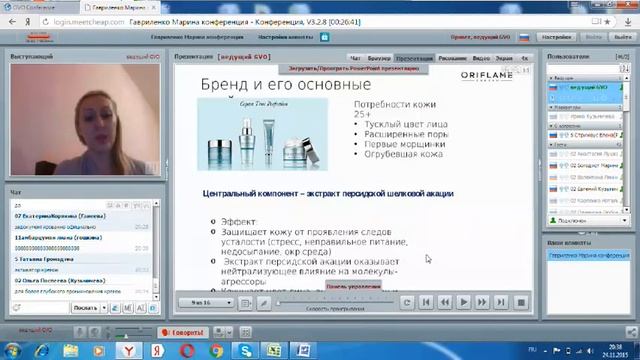Click the reload presentation icon
640x360 pixels.
click(407, 302)
